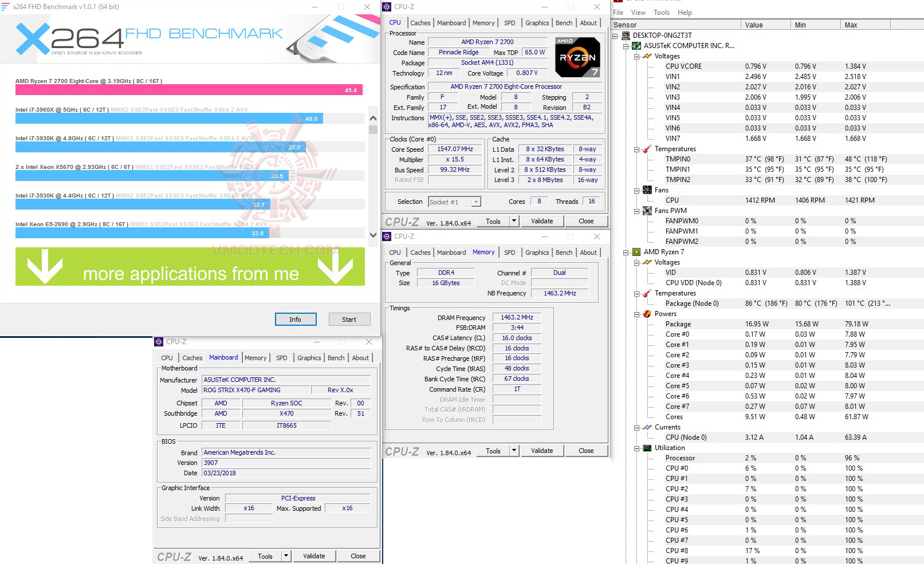Start the x264 FHD benchmark
924x564 pixels.
349,320
